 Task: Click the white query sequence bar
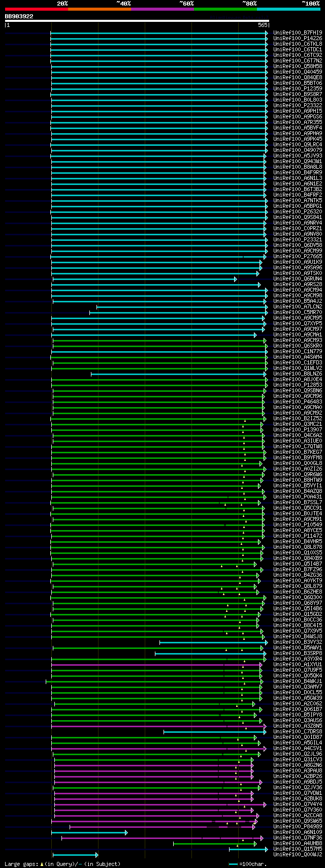[x=137, y=21]
